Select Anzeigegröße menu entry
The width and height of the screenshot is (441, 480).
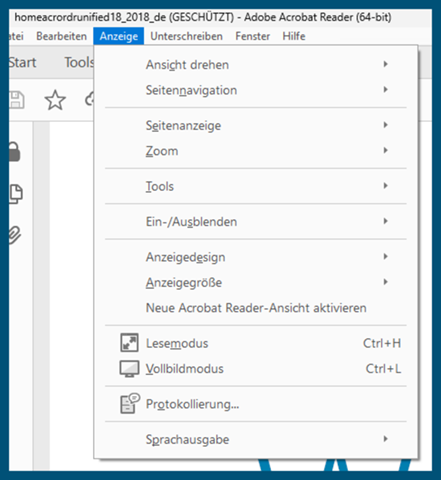coord(256,282)
